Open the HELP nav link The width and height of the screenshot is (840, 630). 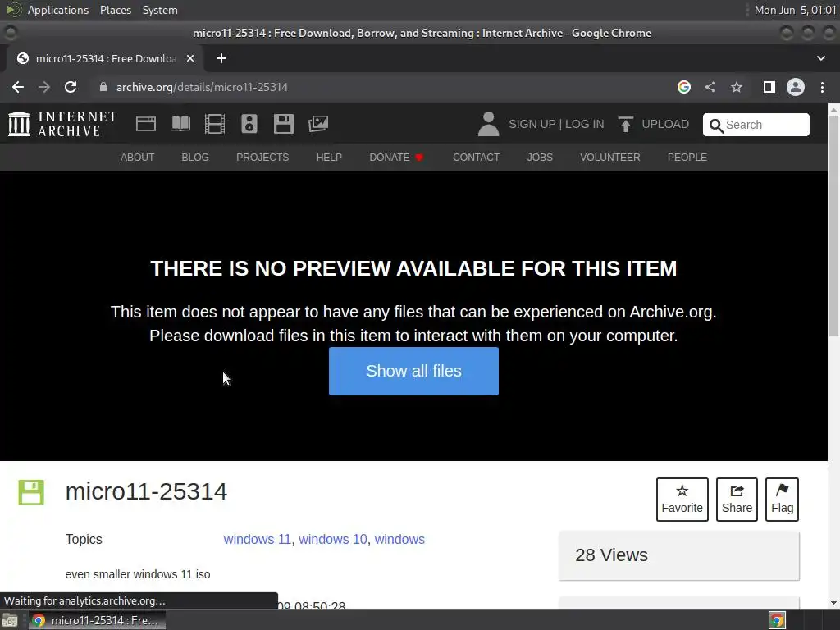tap(329, 157)
